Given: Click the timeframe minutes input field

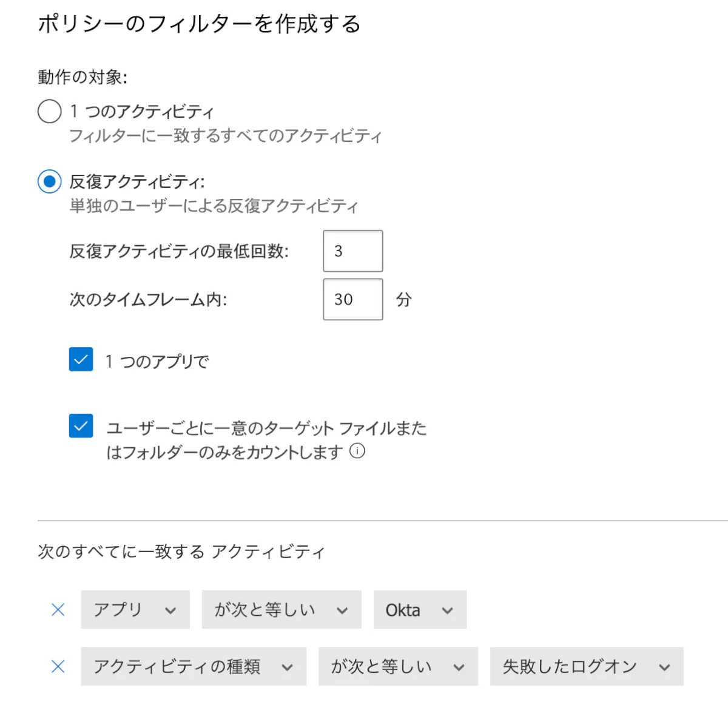Looking at the screenshot, I should point(352,300).
